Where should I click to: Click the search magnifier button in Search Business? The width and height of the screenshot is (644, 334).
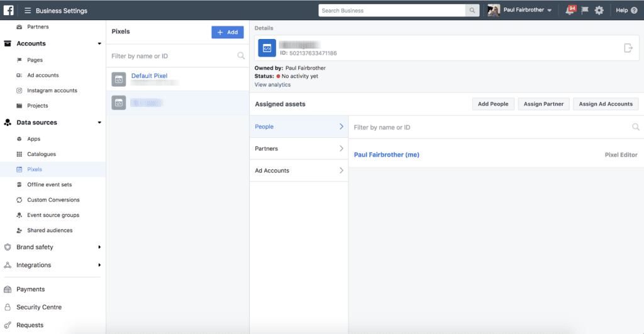click(472, 11)
